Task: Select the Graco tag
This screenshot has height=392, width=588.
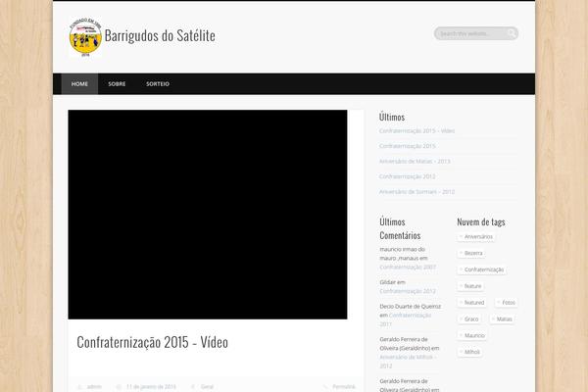Action: point(468,319)
